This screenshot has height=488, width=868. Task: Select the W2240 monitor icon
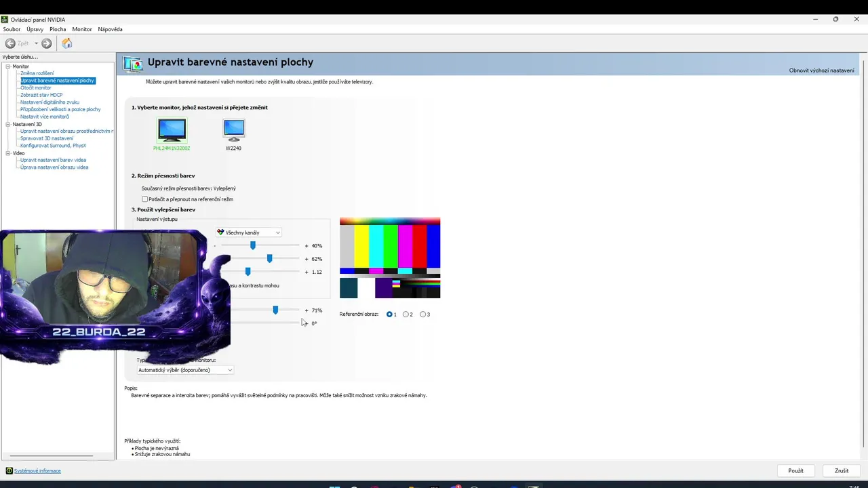tap(233, 129)
